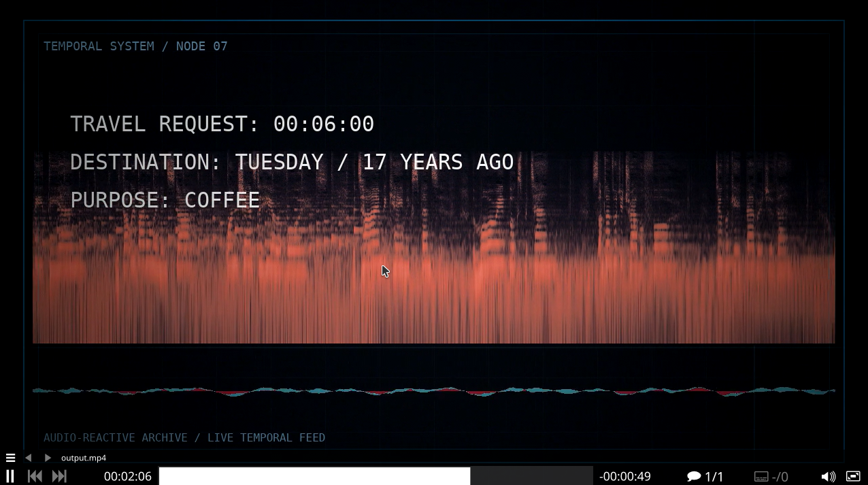The image size is (868, 485).
Task: Seek within the playback progress bar
Action: [375, 476]
